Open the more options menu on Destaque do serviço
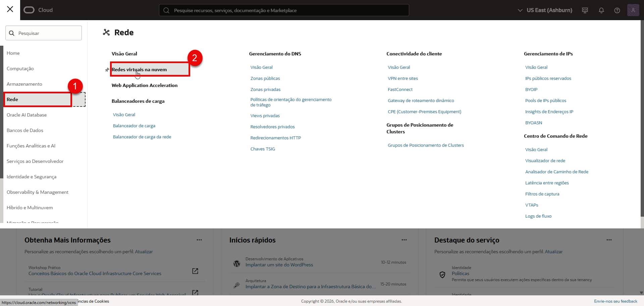The height and width of the screenshot is (306, 644). [609, 240]
